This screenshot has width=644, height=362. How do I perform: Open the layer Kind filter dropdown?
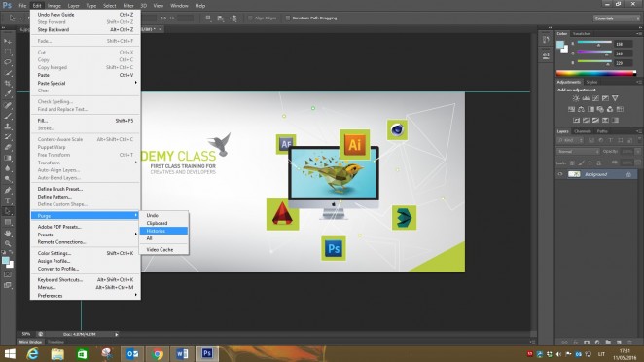coord(570,140)
